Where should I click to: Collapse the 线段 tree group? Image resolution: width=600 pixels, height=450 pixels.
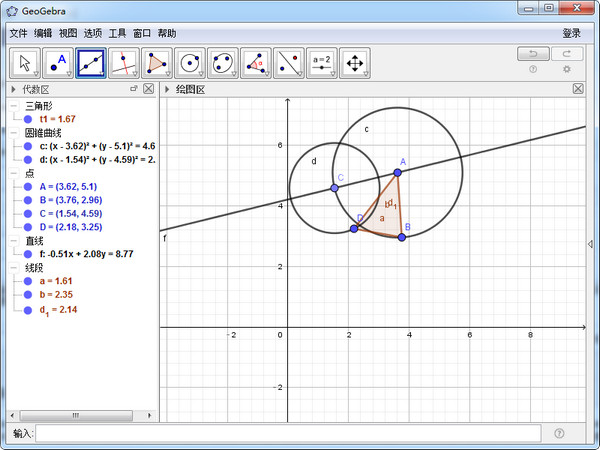[13, 268]
